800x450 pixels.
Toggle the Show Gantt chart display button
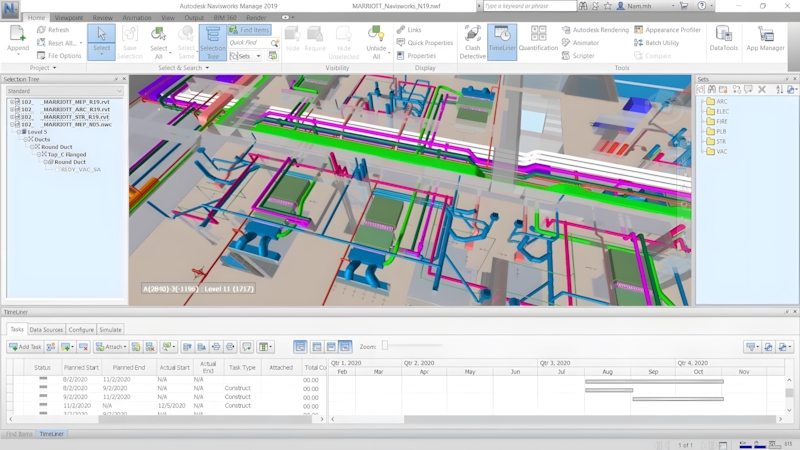(300, 347)
